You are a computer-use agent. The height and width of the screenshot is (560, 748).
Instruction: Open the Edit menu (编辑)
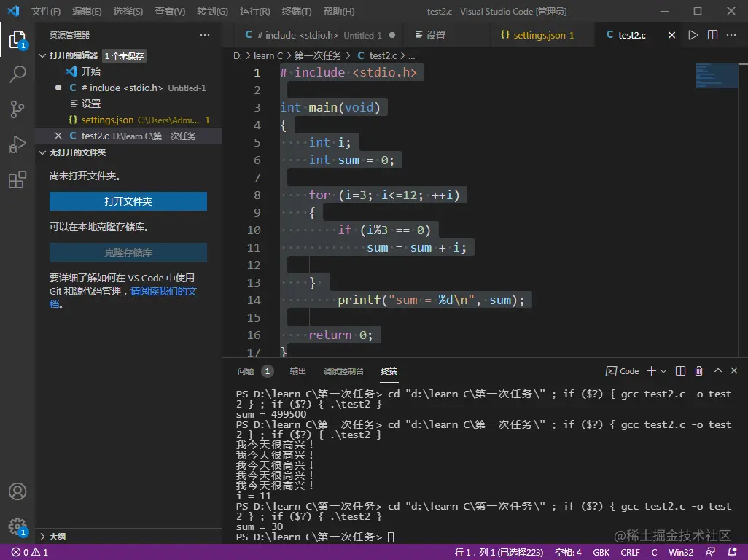coord(87,11)
